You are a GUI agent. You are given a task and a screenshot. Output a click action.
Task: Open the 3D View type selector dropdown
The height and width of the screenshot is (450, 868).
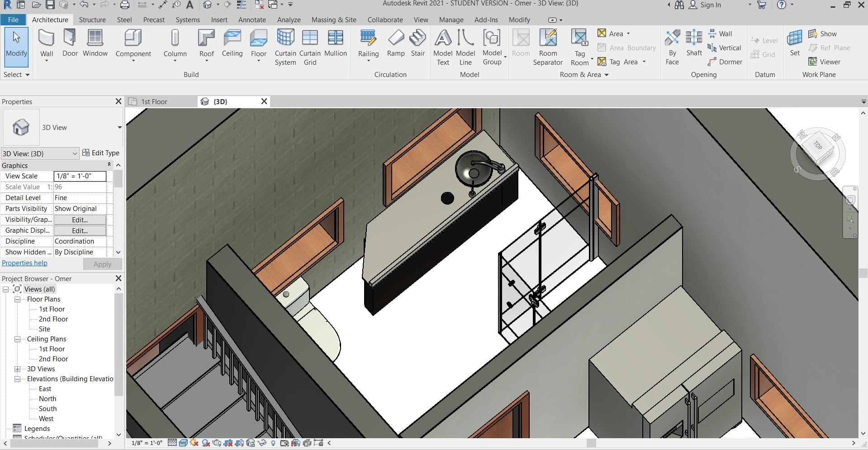click(x=119, y=128)
